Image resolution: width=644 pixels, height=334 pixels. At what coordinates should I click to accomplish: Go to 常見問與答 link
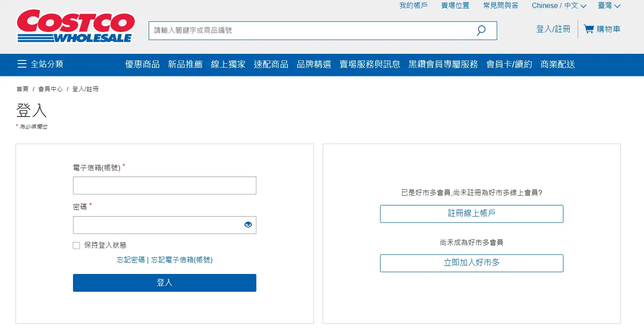click(x=501, y=6)
